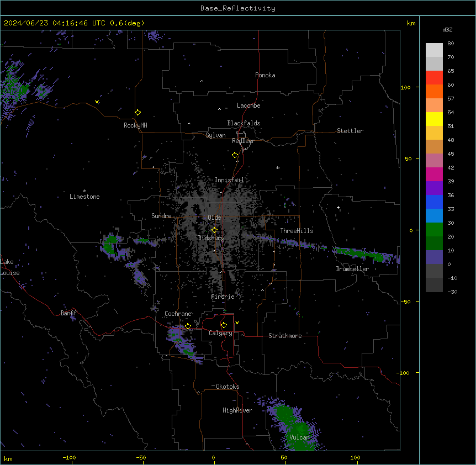Click the Limestone label
Image resolution: width=476 pixels, height=465 pixels.
pyautogui.click(x=84, y=197)
